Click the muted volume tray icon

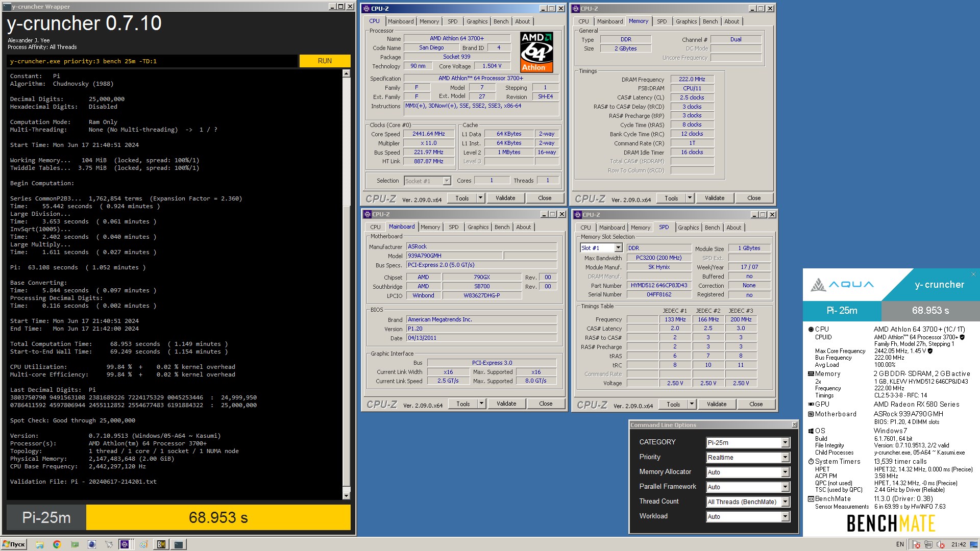[941, 544]
